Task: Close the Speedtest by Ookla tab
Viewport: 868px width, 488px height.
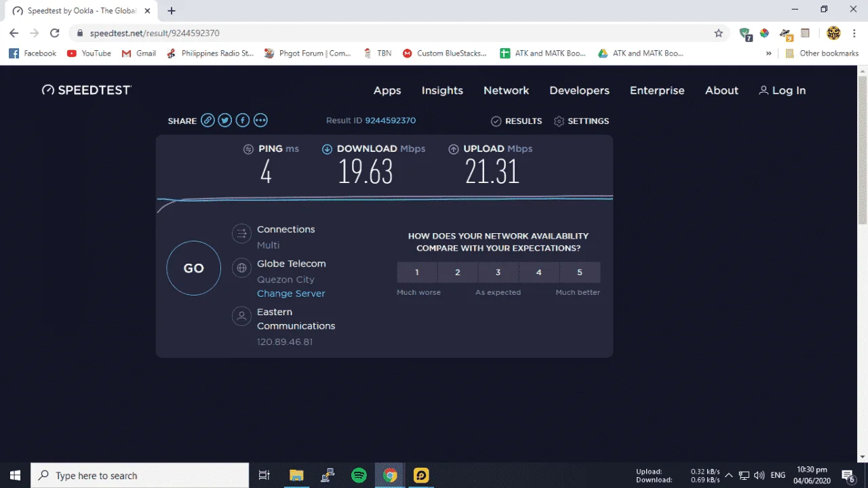Action: point(147,11)
